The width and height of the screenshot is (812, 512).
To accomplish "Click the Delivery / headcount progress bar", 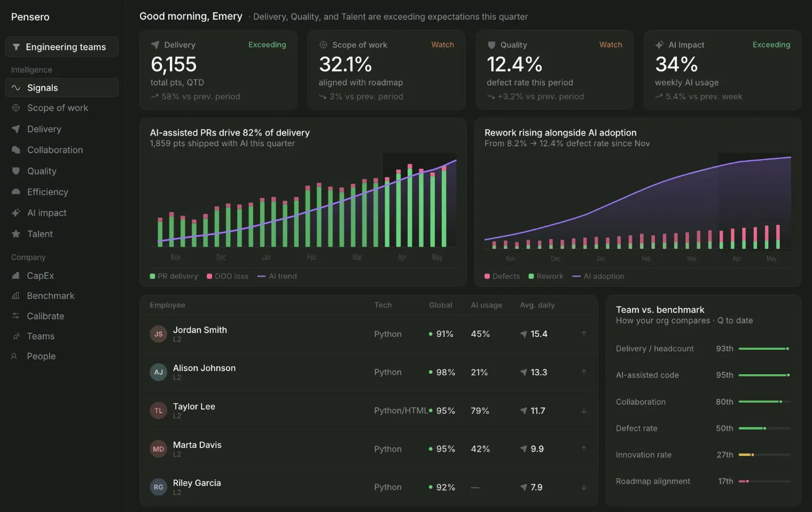I will 764,349.
